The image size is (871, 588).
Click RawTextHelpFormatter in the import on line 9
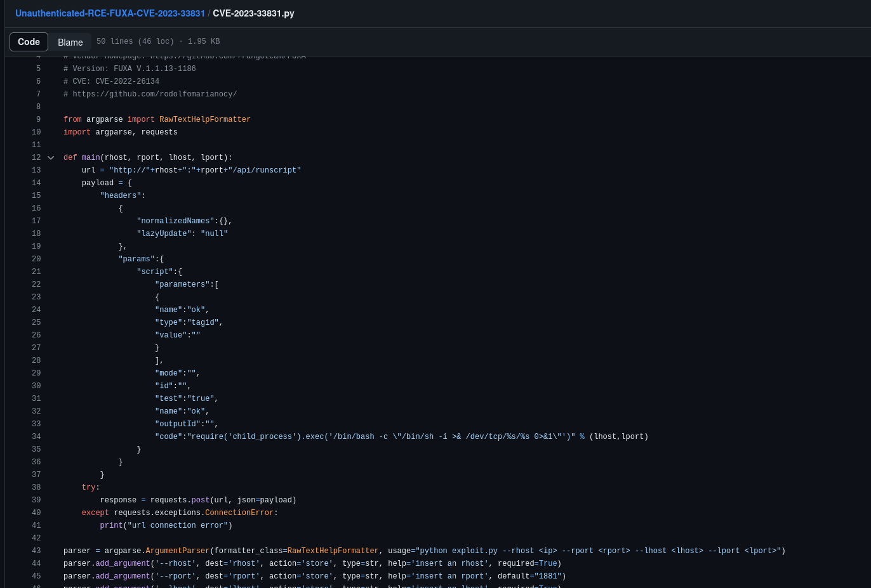[x=205, y=119]
